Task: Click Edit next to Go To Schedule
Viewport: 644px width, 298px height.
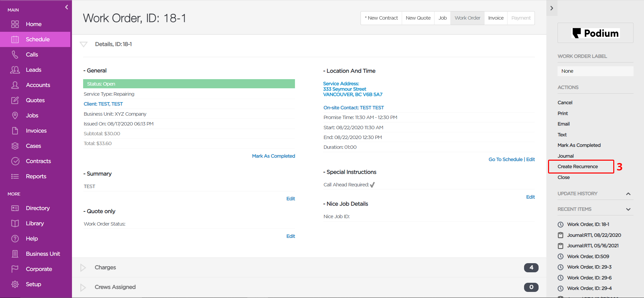Action: 530,159
